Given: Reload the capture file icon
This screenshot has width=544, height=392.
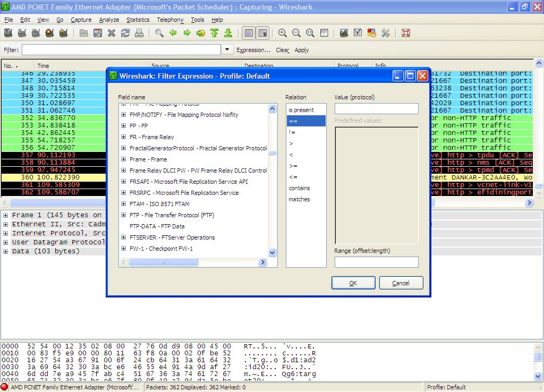Looking at the screenshot, I should pos(125,33).
